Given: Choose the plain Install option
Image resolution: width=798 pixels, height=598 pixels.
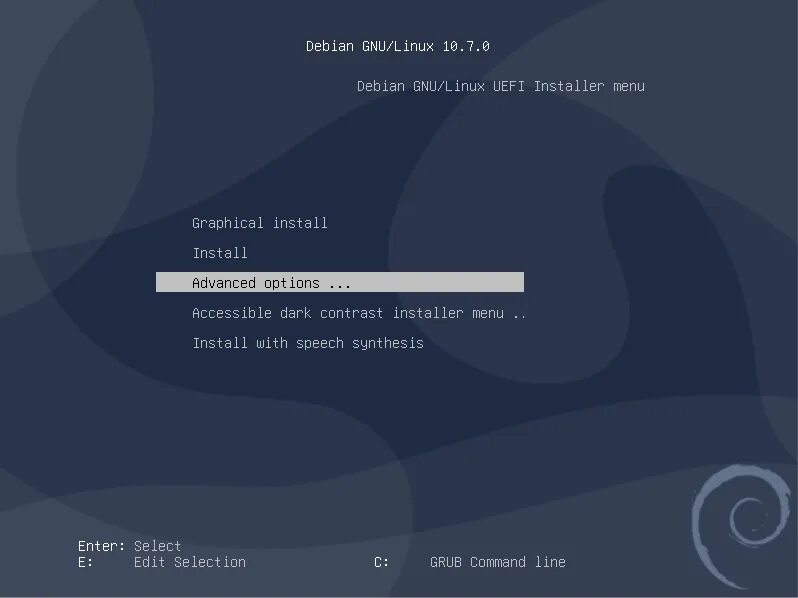Looking at the screenshot, I should click(x=220, y=253).
